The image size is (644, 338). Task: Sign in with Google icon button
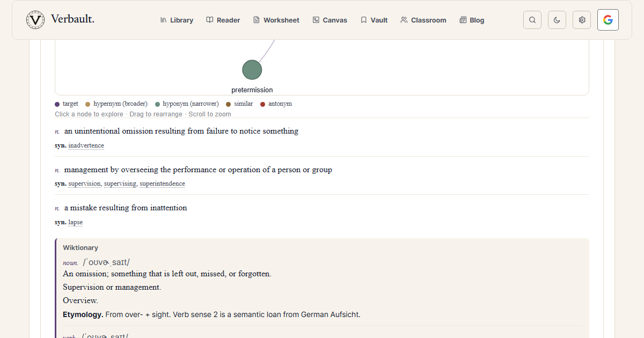608,20
